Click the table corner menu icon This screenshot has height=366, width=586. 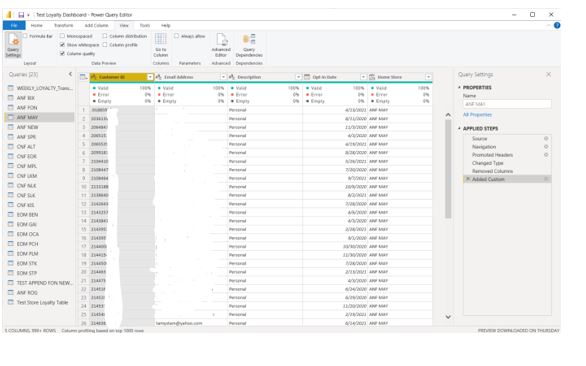(84, 77)
